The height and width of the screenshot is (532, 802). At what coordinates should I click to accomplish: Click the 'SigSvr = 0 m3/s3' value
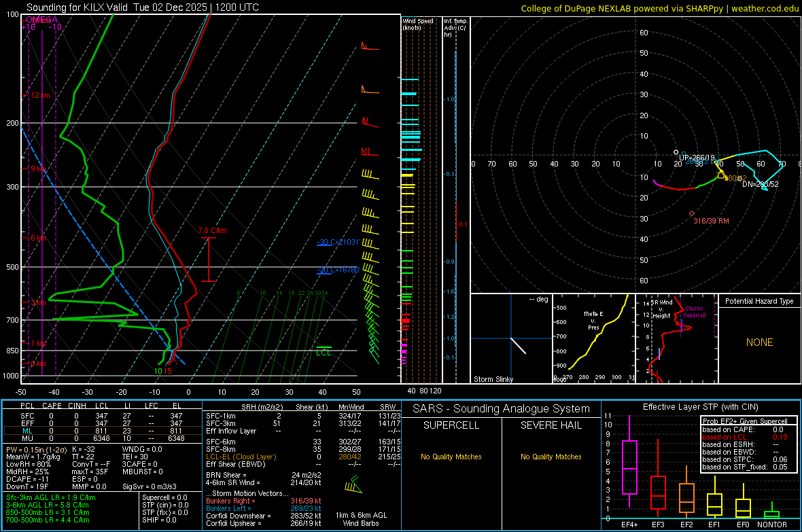(150, 486)
